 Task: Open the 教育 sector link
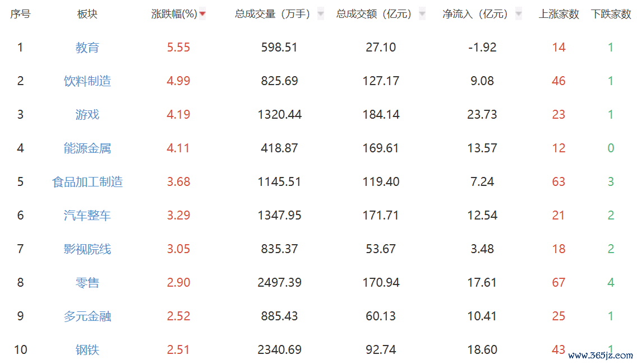87,48
